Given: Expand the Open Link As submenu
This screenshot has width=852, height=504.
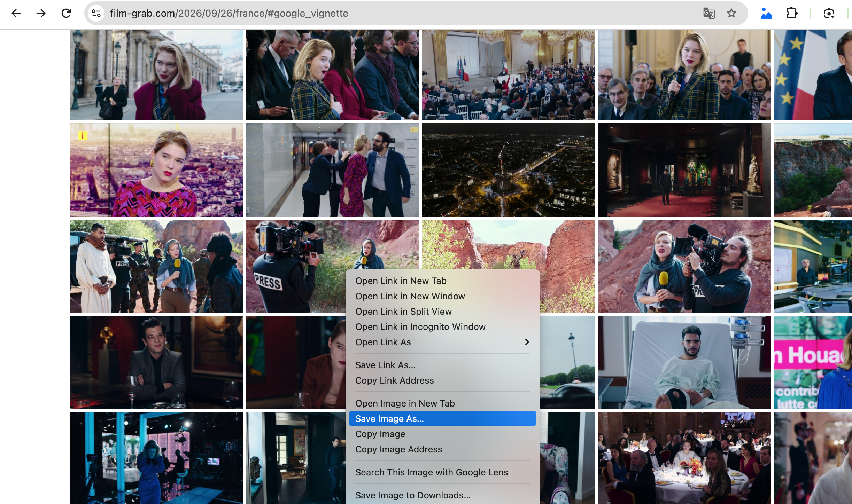Looking at the screenshot, I should tap(442, 342).
